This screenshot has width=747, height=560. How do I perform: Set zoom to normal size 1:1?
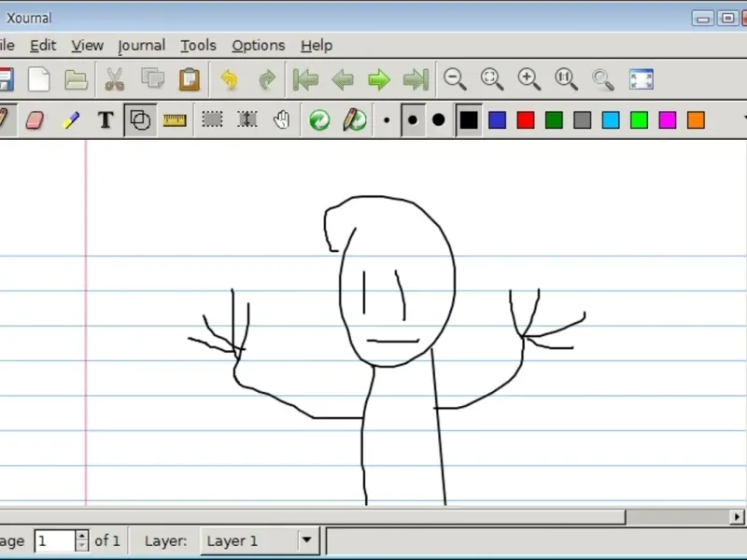pos(566,79)
